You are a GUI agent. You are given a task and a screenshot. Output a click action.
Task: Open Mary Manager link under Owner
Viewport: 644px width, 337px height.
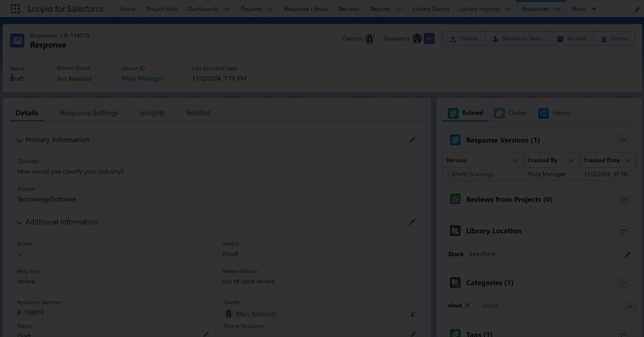click(x=256, y=314)
